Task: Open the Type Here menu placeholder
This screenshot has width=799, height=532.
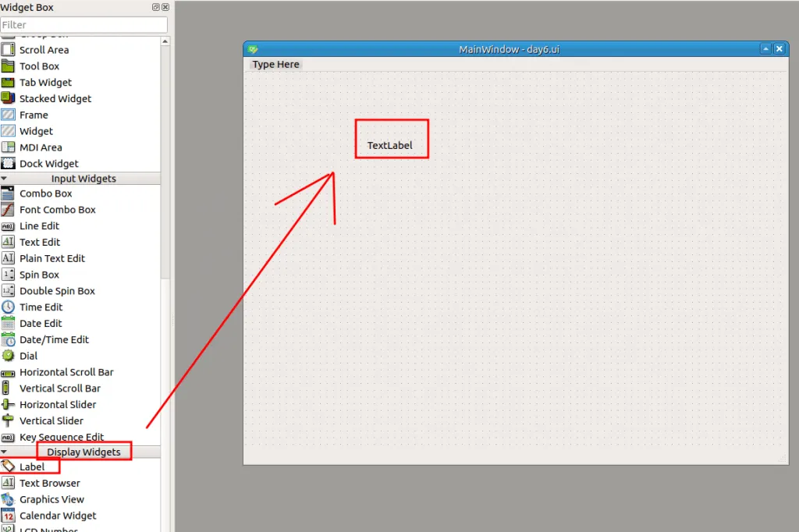Action: [275, 65]
